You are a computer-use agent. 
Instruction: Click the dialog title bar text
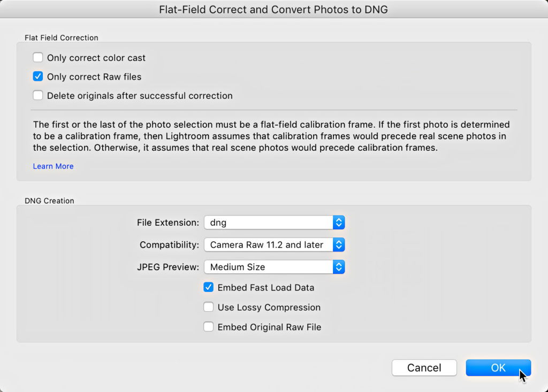tap(273, 10)
